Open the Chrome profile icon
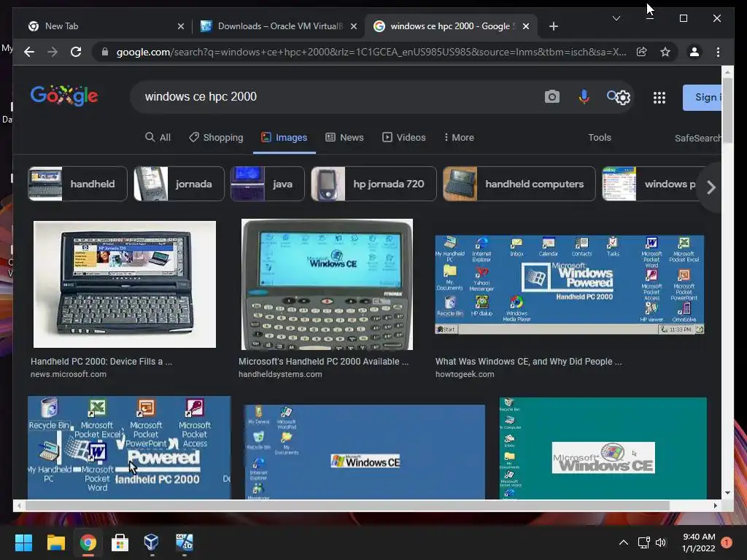 coord(694,52)
